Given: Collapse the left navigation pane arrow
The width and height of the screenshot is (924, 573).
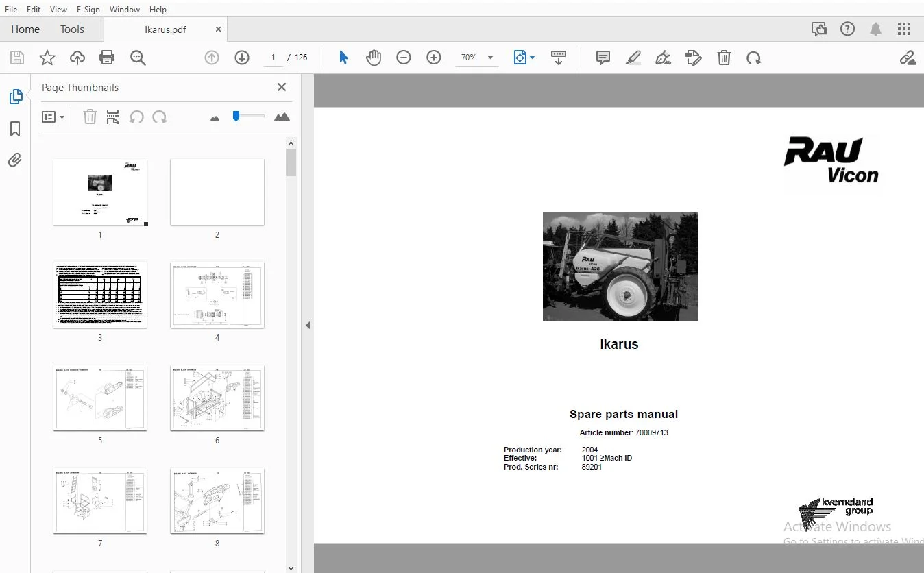Looking at the screenshot, I should point(308,325).
